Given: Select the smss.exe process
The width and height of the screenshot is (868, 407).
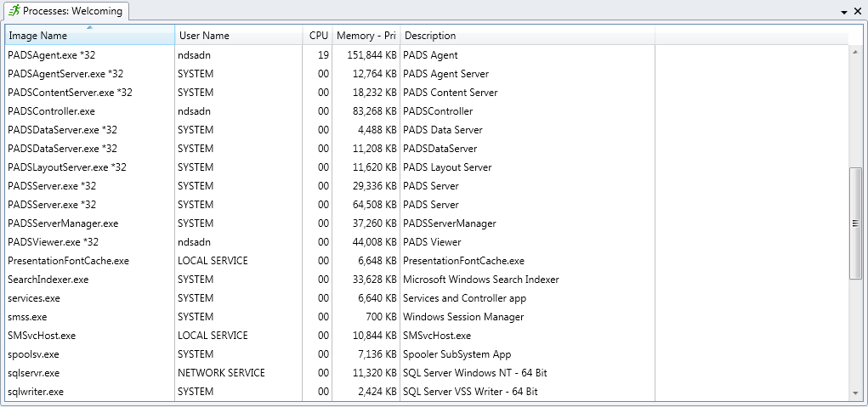Looking at the screenshot, I should click(27, 317).
